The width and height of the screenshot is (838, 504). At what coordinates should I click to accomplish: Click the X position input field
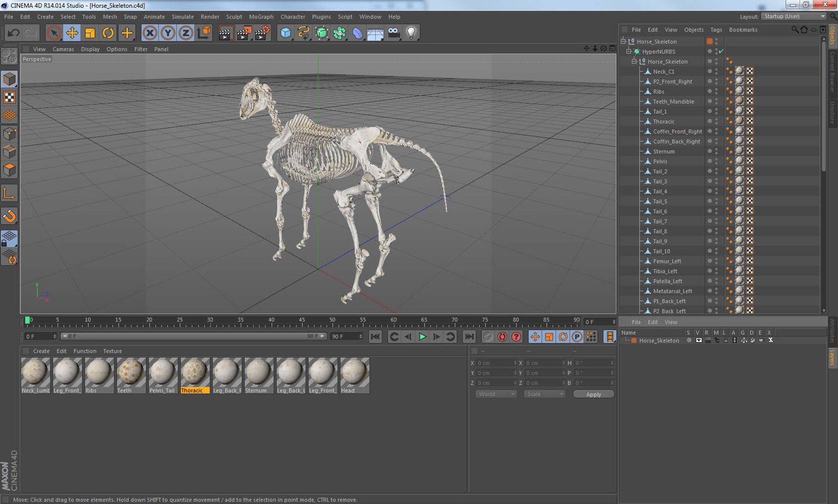pyautogui.click(x=496, y=363)
